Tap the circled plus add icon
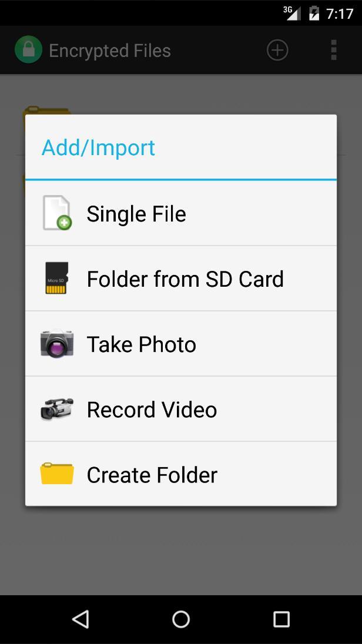The width and height of the screenshot is (362, 644). 277,50
